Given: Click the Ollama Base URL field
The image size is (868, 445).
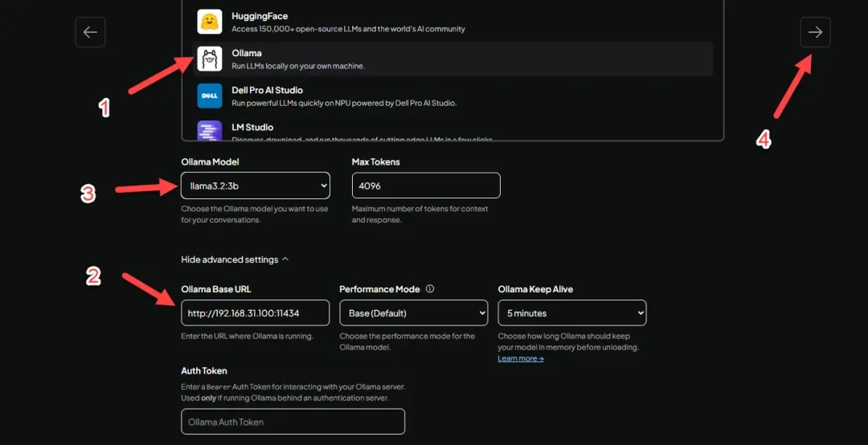Looking at the screenshot, I should tap(256, 312).
